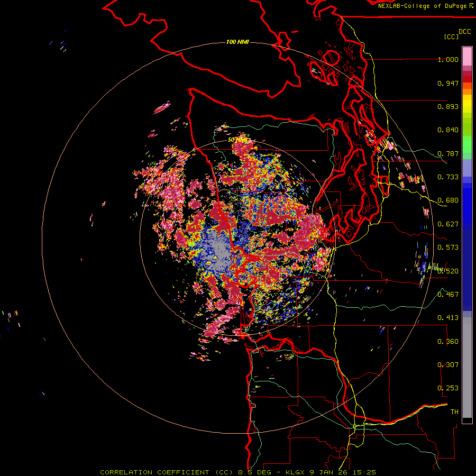The width and height of the screenshot is (476, 476).
Task: Click the 0.360 scale value
Action: (x=448, y=342)
